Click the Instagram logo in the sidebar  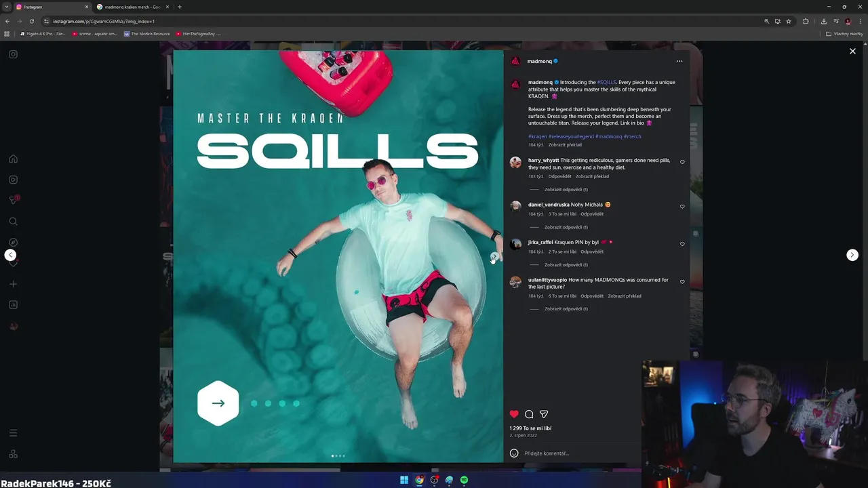13,54
